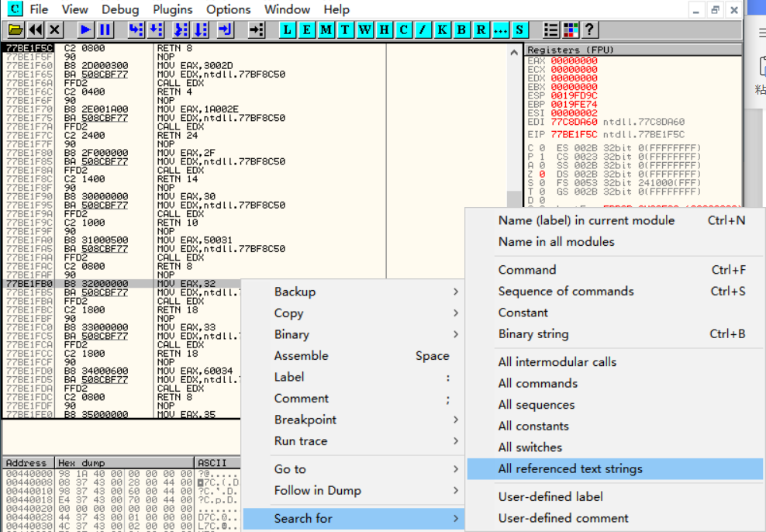Show the Breakpoints window via the B icon
Screen dimensions: 766x532
click(x=461, y=29)
